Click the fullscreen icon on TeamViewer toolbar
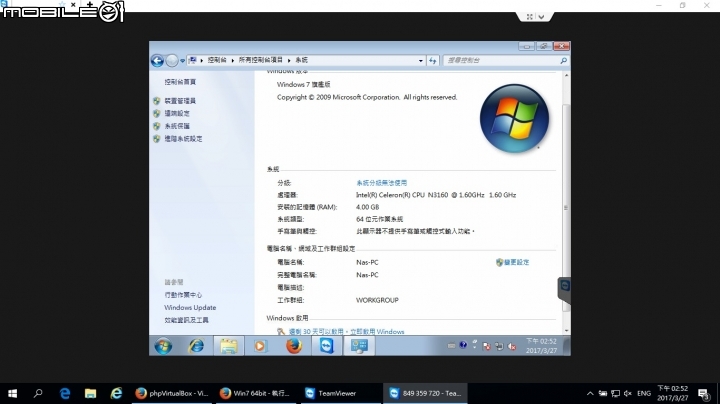 529,17
